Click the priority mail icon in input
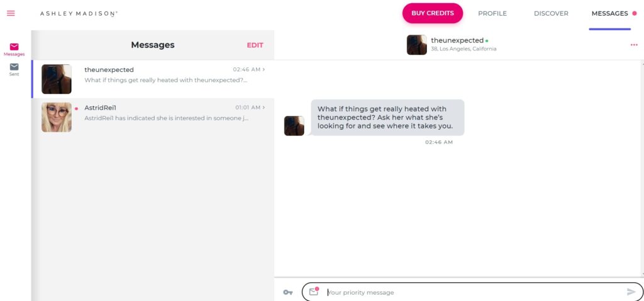The image size is (644, 301). (x=314, y=292)
